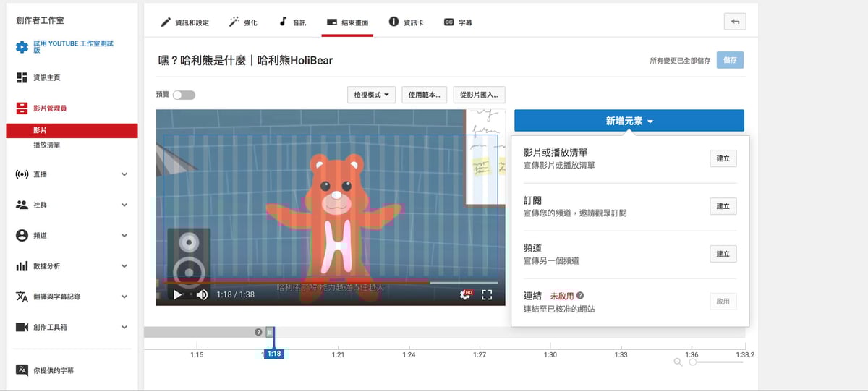Expand the 頻道 sidebar section chevron
The image size is (868, 392).
pos(124,236)
